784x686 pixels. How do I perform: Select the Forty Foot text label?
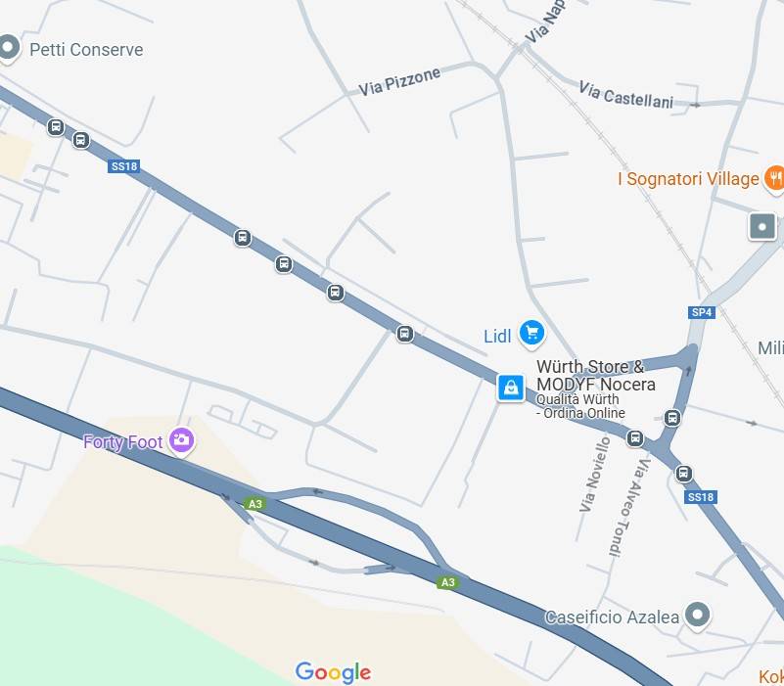tap(123, 442)
